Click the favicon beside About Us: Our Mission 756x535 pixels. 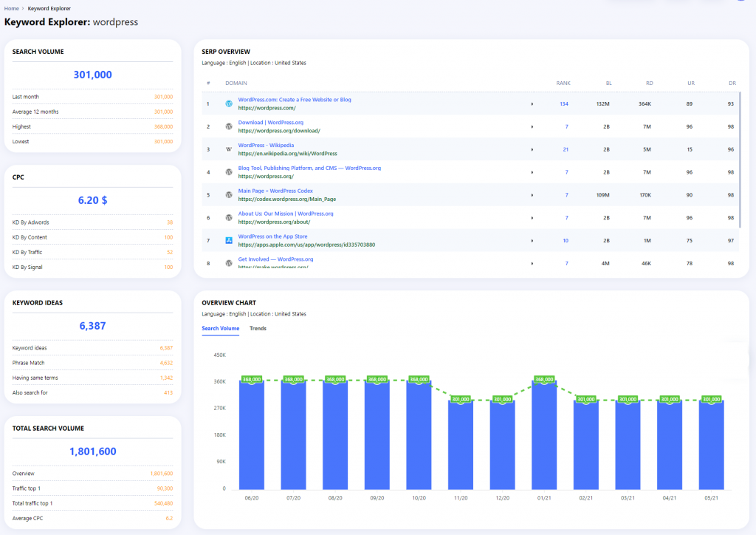coord(229,217)
